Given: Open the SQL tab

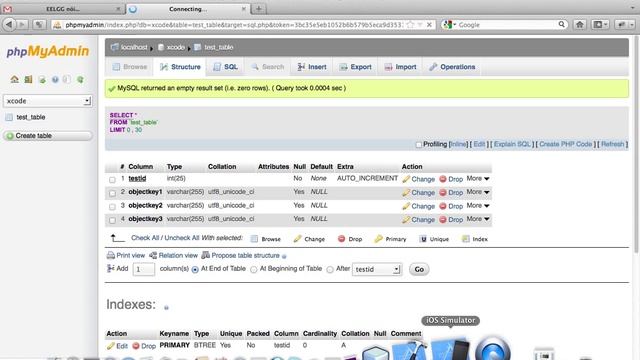Looking at the screenshot, I should point(225,67).
